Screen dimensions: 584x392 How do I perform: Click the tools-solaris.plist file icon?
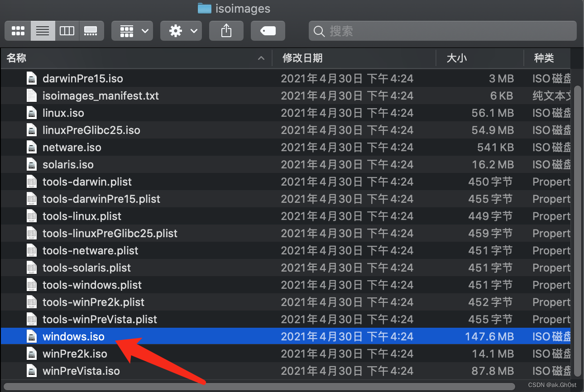click(x=31, y=268)
